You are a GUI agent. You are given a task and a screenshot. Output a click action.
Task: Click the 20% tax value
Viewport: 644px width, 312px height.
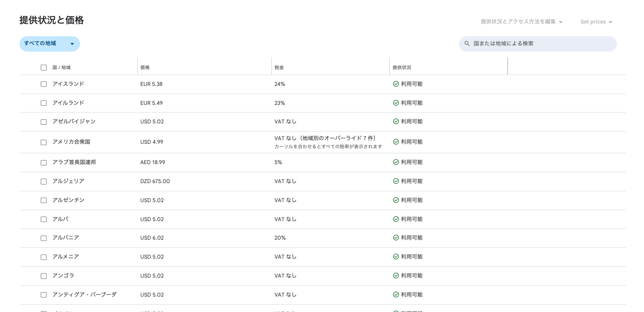[x=280, y=238]
